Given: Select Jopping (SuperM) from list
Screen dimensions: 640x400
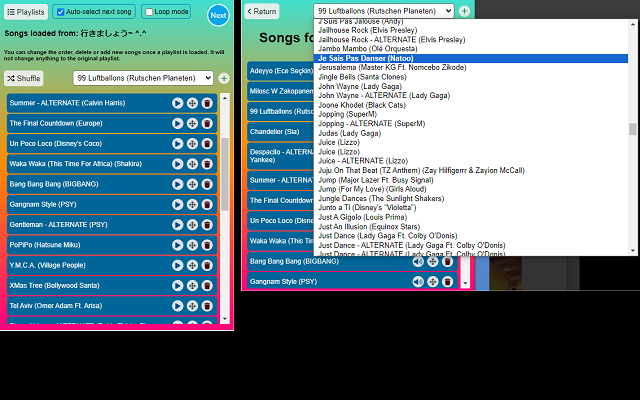Looking at the screenshot, I should click(x=471, y=114).
